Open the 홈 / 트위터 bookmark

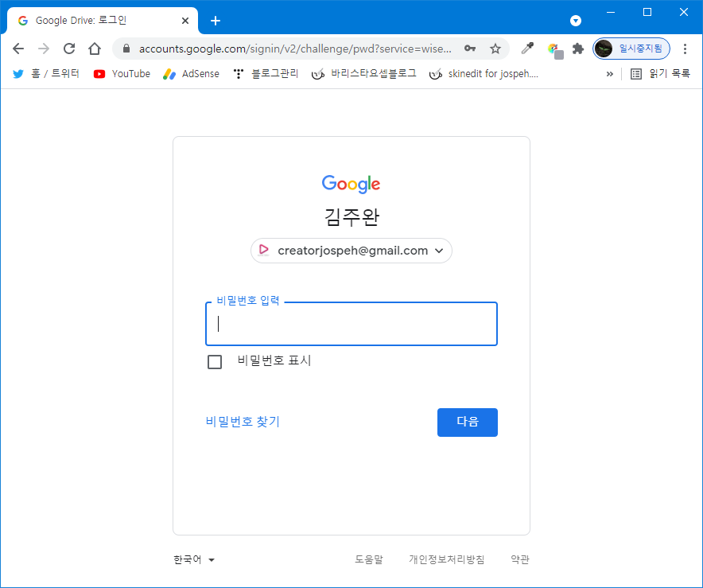click(x=46, y=73)
